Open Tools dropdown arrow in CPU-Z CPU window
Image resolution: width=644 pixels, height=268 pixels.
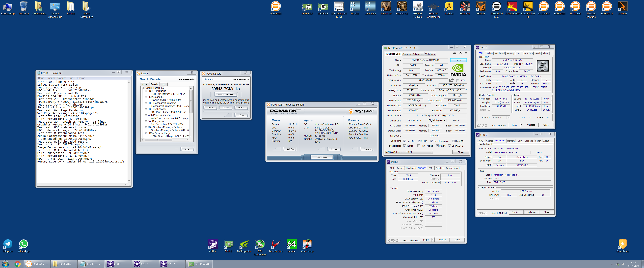[522, 125]
